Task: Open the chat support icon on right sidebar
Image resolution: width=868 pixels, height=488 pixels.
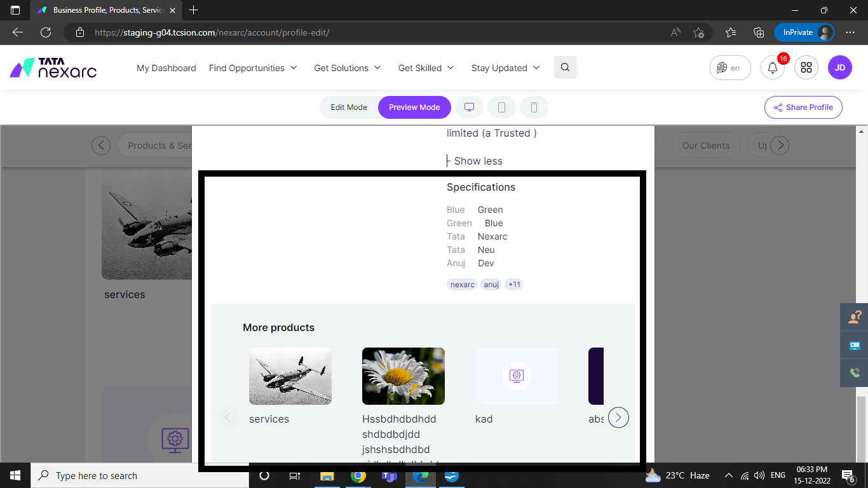Action: click(x=855, y=345)
